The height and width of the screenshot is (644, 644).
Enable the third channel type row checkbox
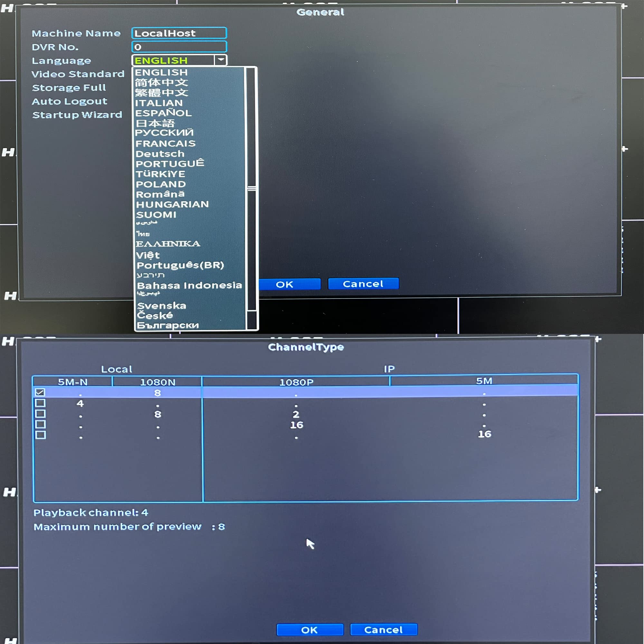tap(40, 414)
